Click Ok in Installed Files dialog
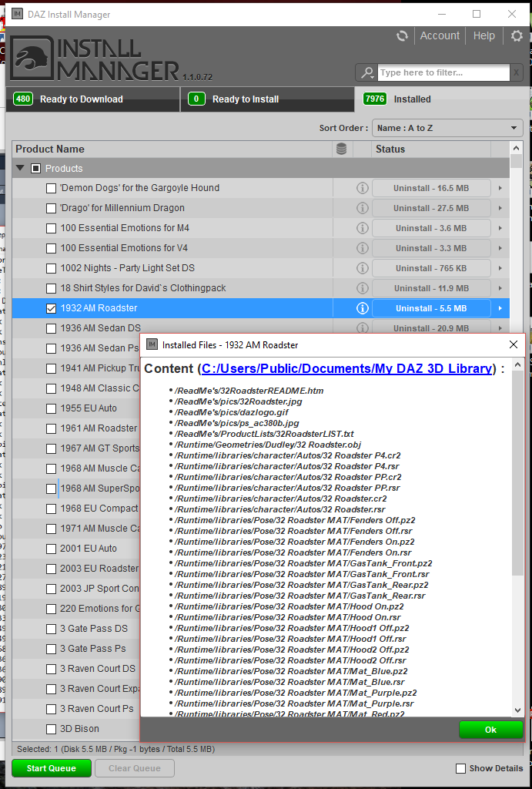The width and height of the screenshot is (532, 789). [x=490, y=730]
